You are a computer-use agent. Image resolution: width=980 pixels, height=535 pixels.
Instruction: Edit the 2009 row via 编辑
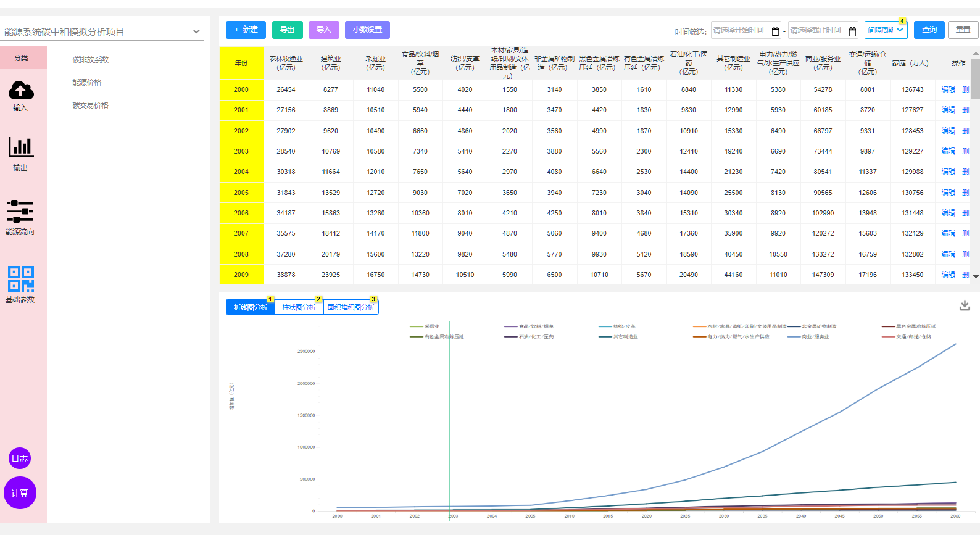click(948, 275)
